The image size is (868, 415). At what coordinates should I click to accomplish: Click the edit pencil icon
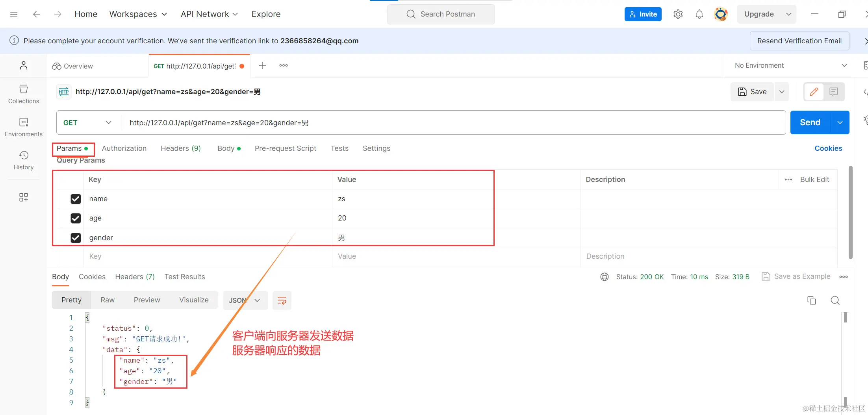(814, 92)
